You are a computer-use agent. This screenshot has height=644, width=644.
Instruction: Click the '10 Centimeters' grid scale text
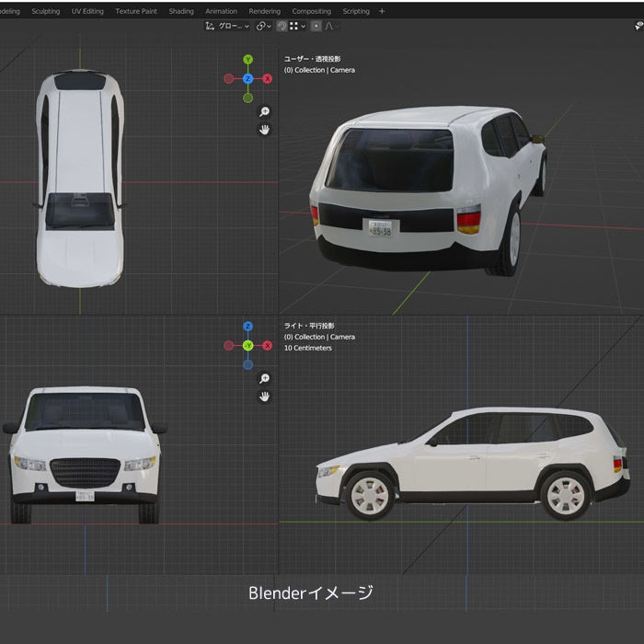(308, 348)
